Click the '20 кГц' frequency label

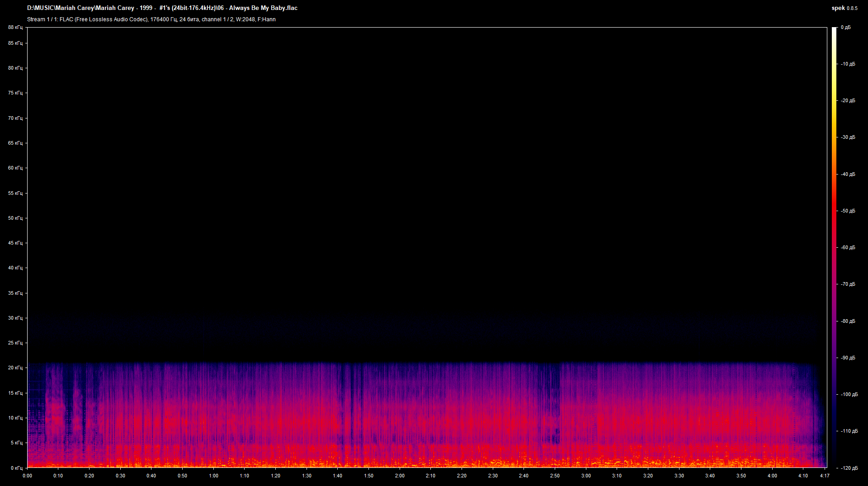(x=15, y=368)
